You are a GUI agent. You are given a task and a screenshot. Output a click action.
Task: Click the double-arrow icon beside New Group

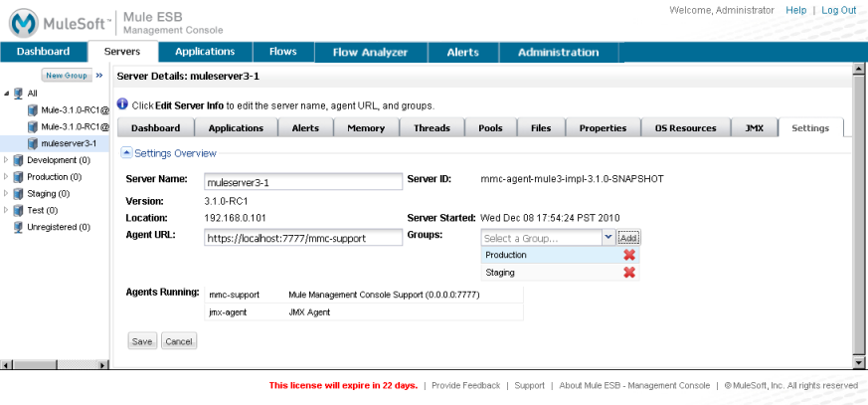[99, 75]
